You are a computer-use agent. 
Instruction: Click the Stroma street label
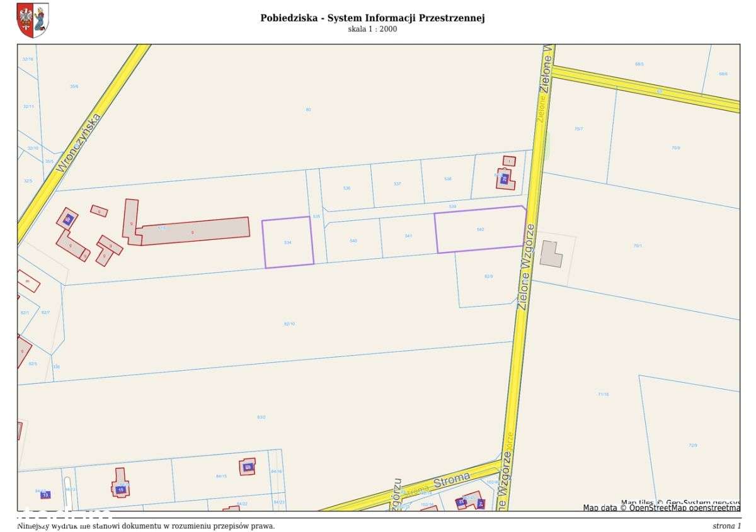[451, 480]
